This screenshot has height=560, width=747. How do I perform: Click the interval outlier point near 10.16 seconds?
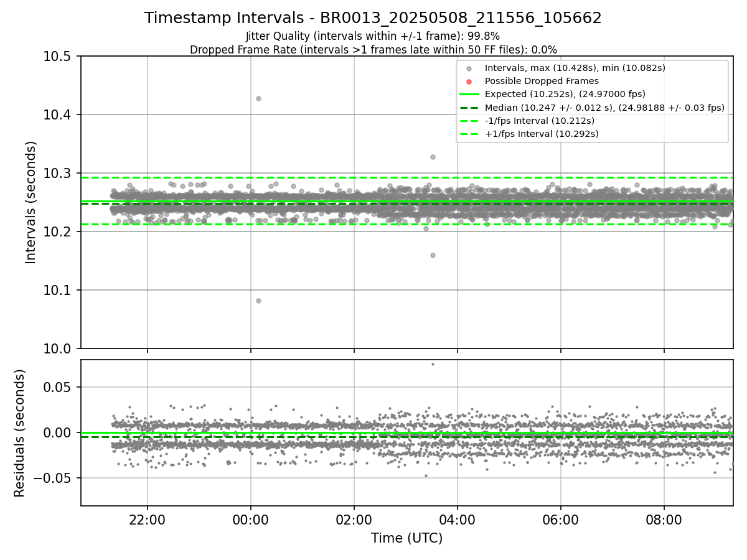pyautogui.click(x=433, y=255)
